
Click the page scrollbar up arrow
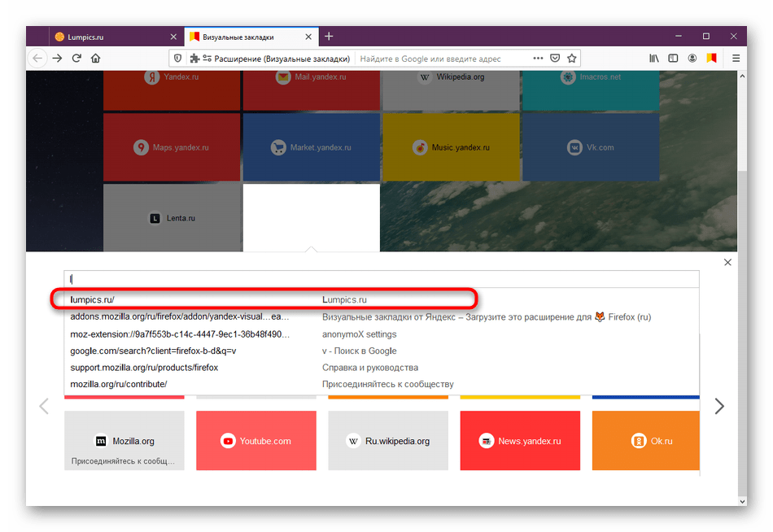(742, 76)
